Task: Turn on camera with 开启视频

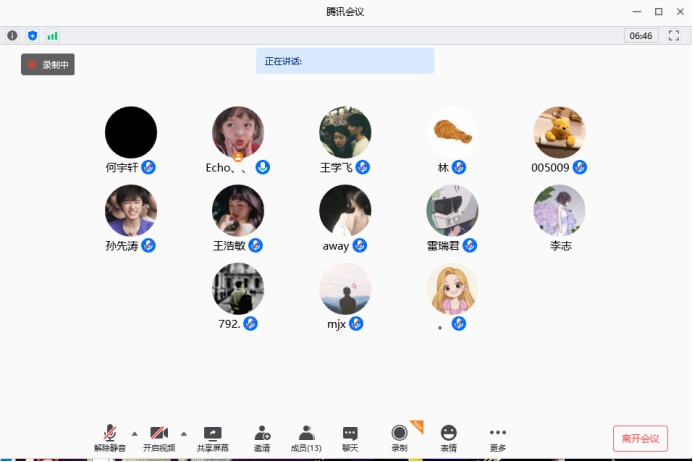Action: click(158, 438)
